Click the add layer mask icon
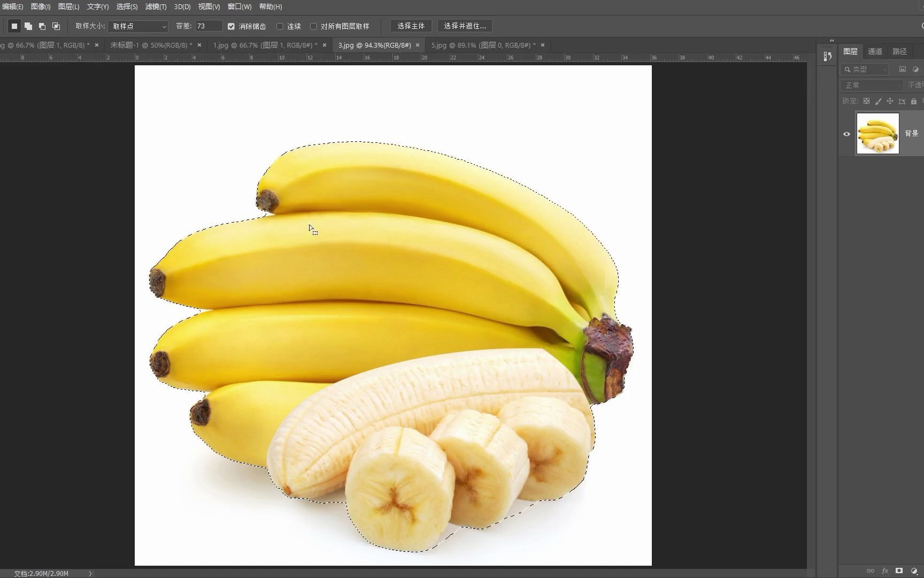Image resolution: width=924 pixels, height=578 pixels. click(x=899, y=571)
